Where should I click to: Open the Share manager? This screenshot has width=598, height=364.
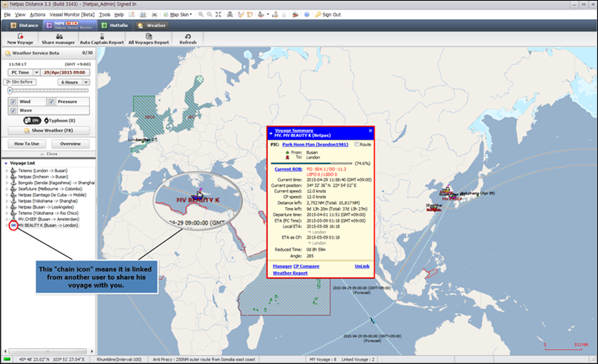click(x=58, y=39)
